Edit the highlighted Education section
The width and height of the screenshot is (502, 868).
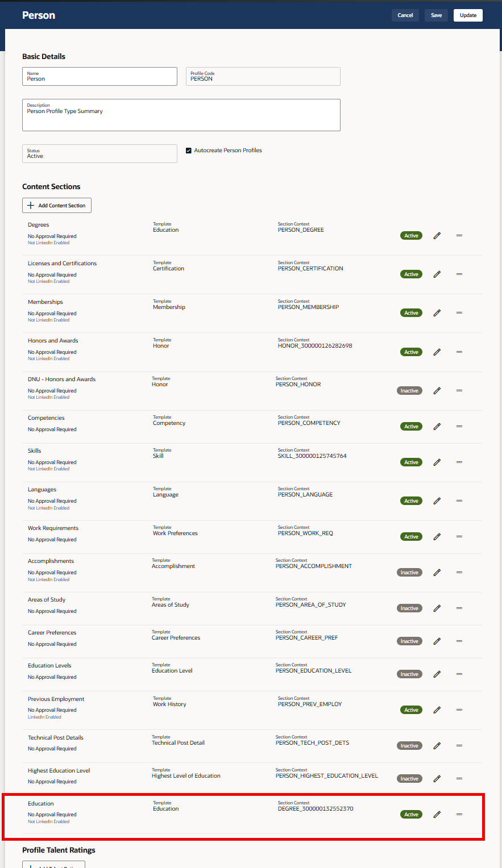pyautogui.click(x=437, y=814)
